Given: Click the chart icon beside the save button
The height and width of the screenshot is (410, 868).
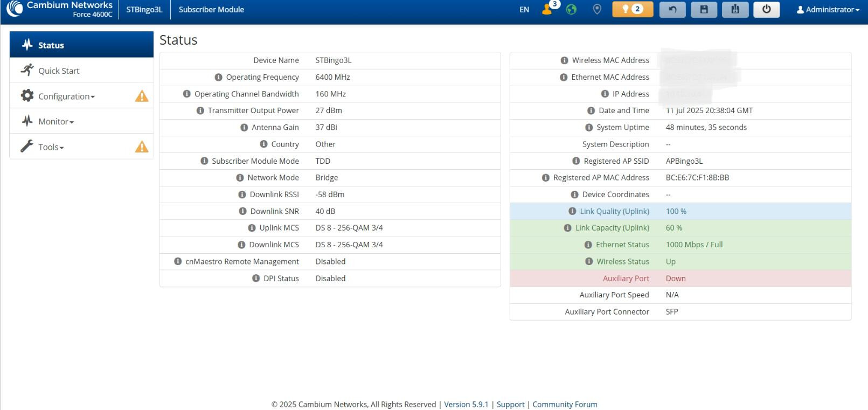Looking at the screenshot, I should 735,9.
